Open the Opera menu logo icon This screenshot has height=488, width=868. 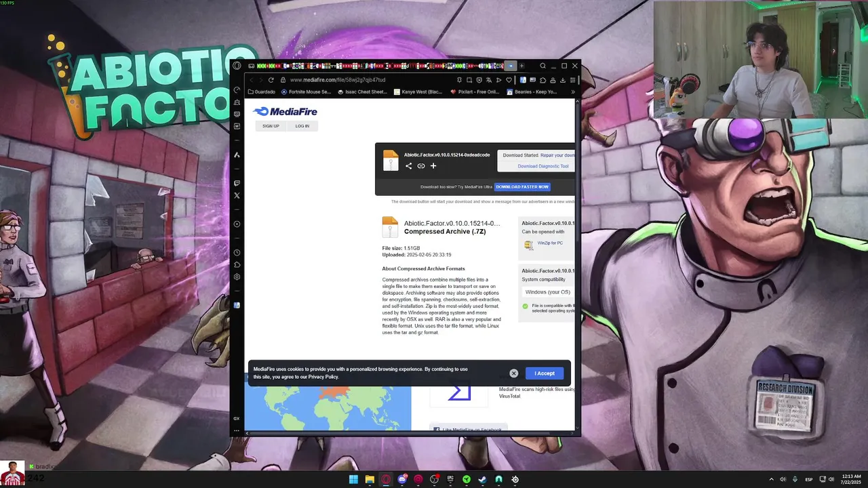(x=238, y=66)
